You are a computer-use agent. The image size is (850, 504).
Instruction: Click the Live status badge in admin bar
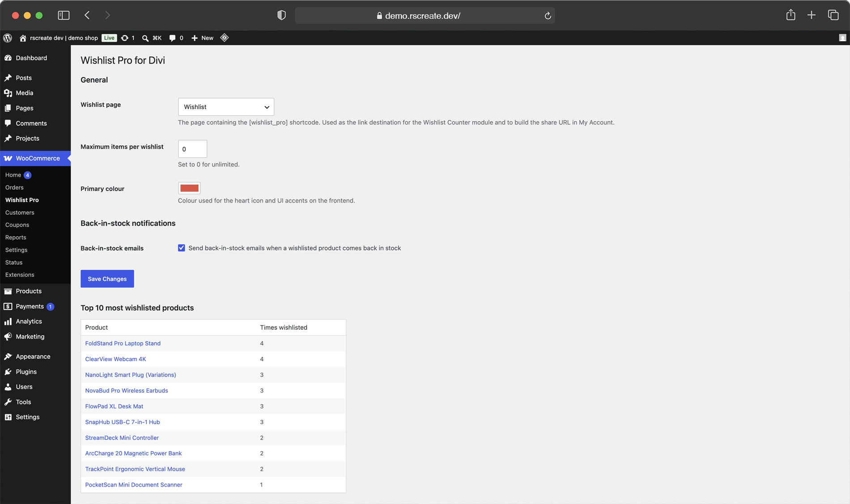pos(109,38)
